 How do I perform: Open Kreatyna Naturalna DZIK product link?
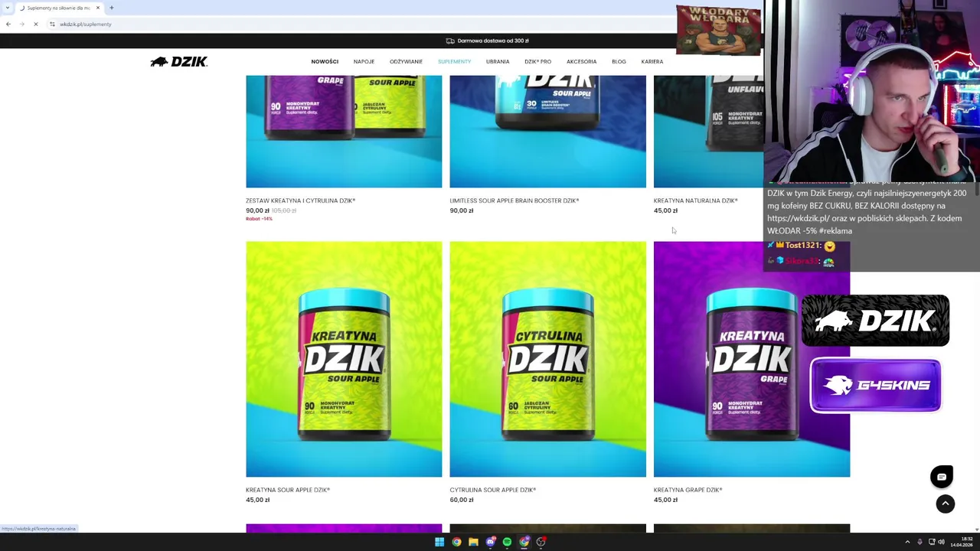click(695, 201)
